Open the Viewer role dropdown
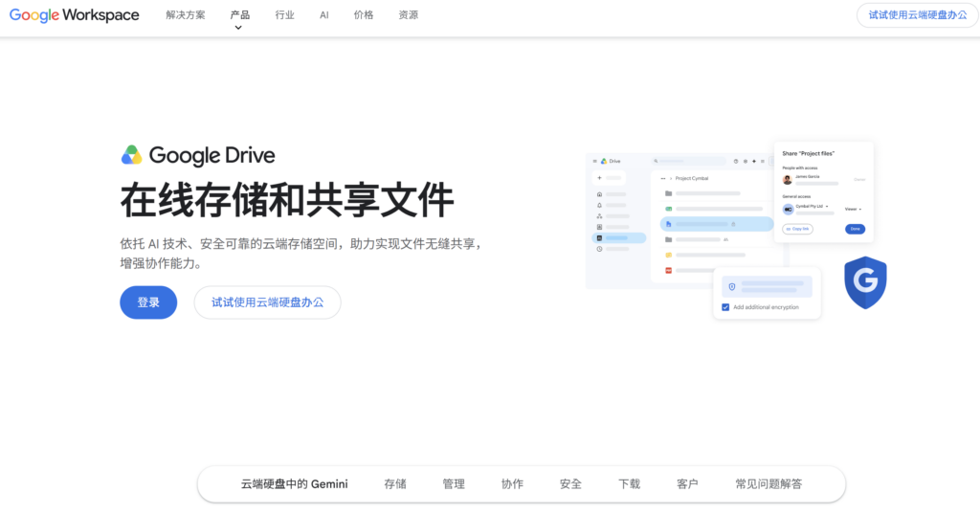980x514 pixels. point(853,209)
